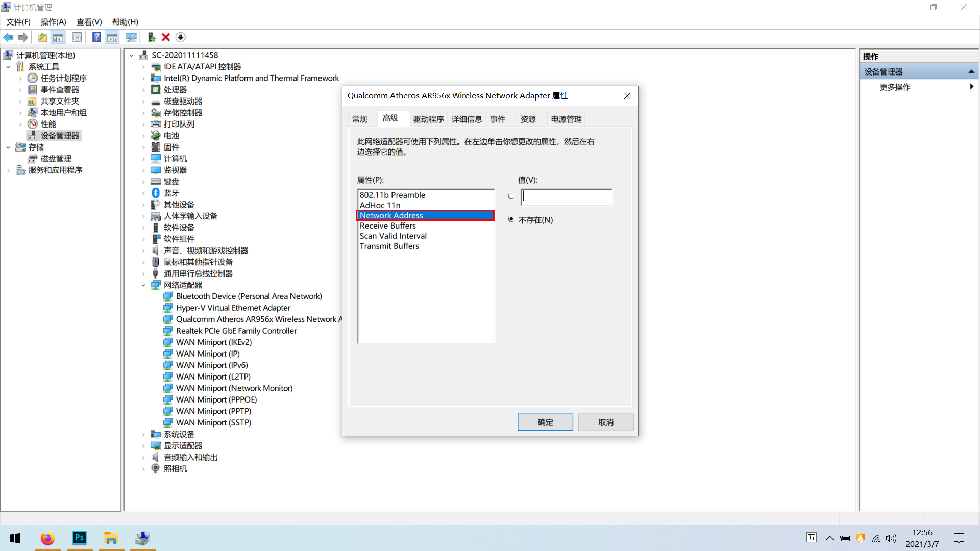The image size is (980, 551).
Task: Switch to the 驱动程序 tab
Action: [x=428, y=119]
